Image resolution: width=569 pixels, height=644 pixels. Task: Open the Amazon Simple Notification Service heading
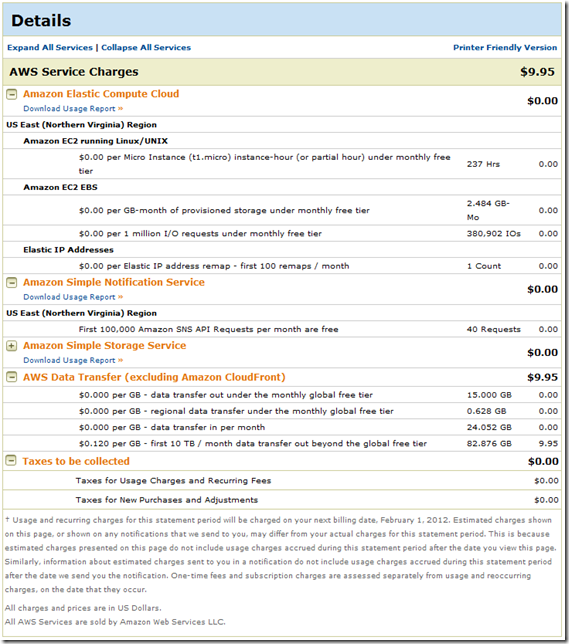[114, 283]
